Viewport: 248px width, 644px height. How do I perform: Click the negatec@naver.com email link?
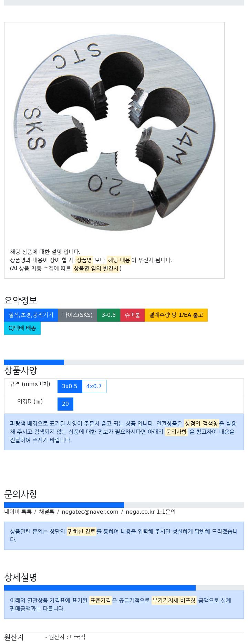pyautogui.click(x=90, y=512)
